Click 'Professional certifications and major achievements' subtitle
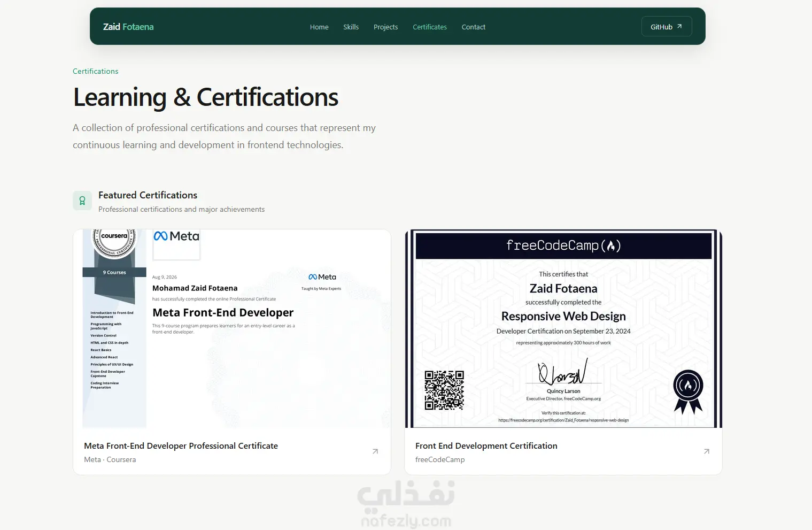 182,209
